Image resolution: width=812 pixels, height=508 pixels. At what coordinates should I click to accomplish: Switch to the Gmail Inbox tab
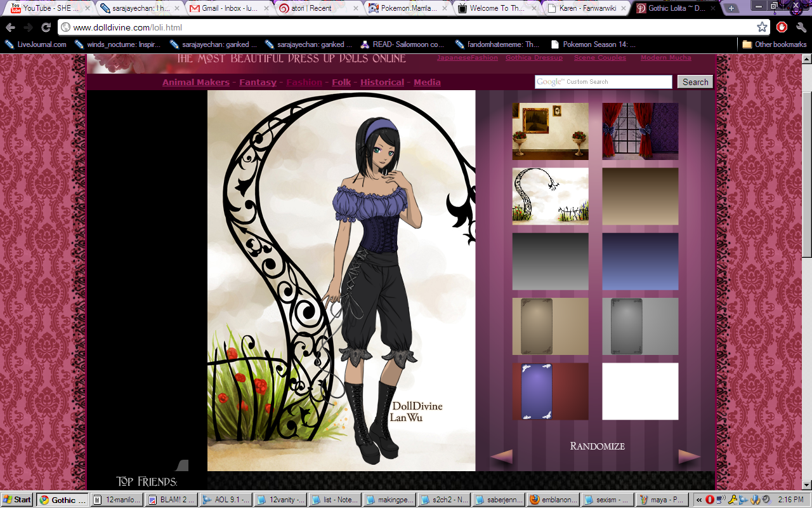coord(230,8)
